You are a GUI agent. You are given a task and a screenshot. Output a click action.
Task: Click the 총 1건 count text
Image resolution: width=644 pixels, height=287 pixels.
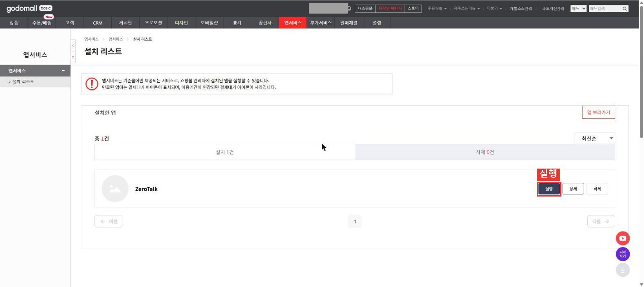click(101, 139)
